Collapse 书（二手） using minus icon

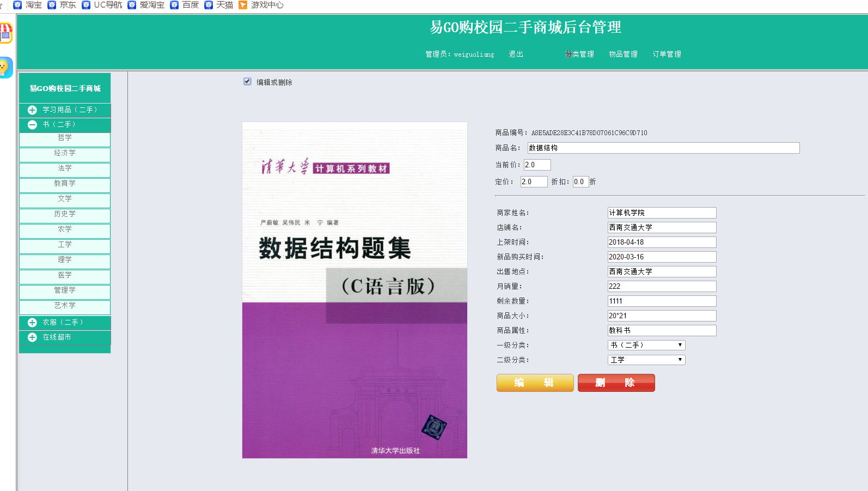32,125
